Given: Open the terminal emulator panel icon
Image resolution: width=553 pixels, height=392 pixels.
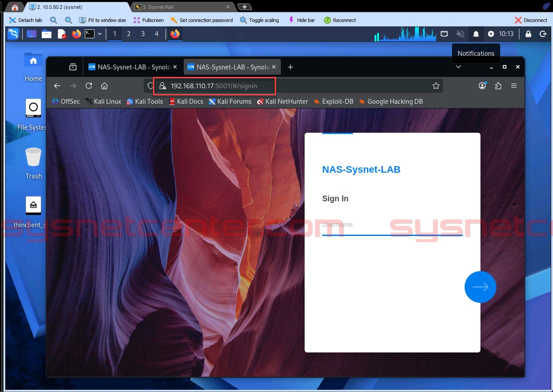Looking at the screenshot, I should 90,34.
